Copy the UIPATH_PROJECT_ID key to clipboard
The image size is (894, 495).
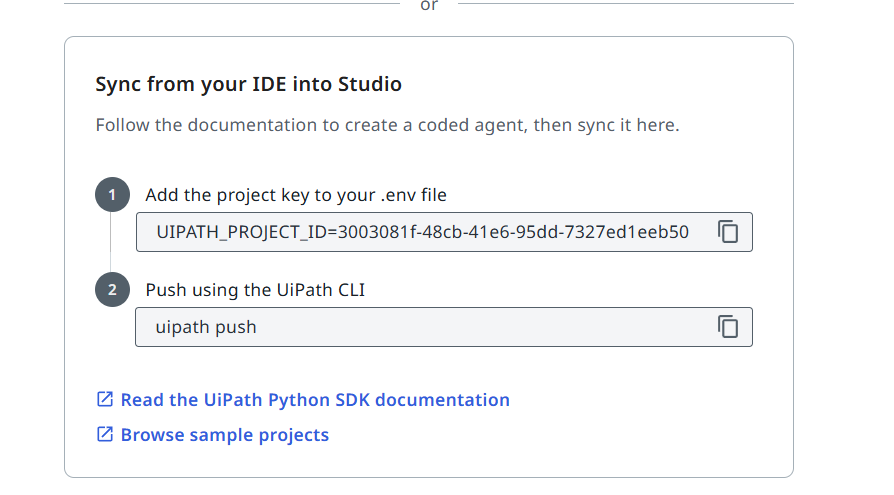point(728,232)
